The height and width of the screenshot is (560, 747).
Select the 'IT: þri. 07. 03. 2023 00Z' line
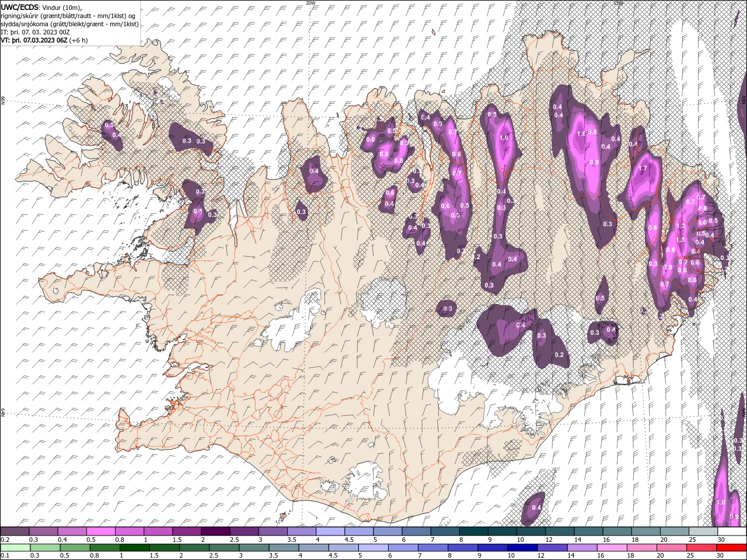tap(36, 32)
